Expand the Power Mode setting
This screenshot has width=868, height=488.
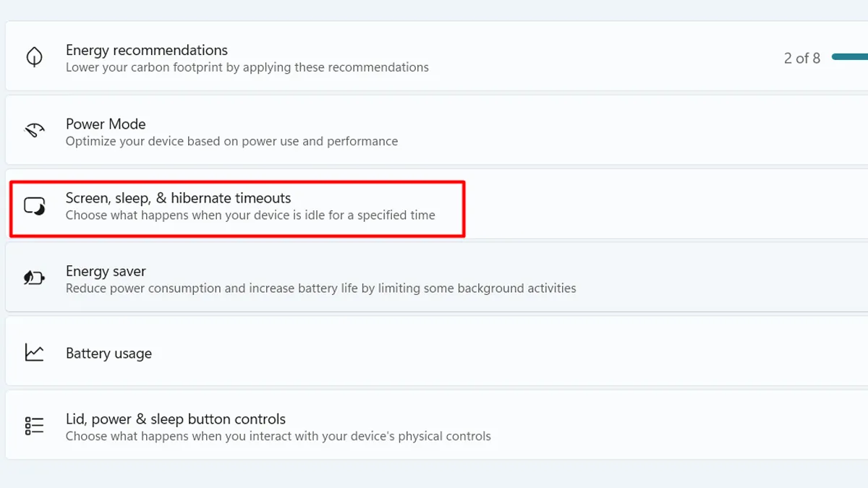point(106,124)
